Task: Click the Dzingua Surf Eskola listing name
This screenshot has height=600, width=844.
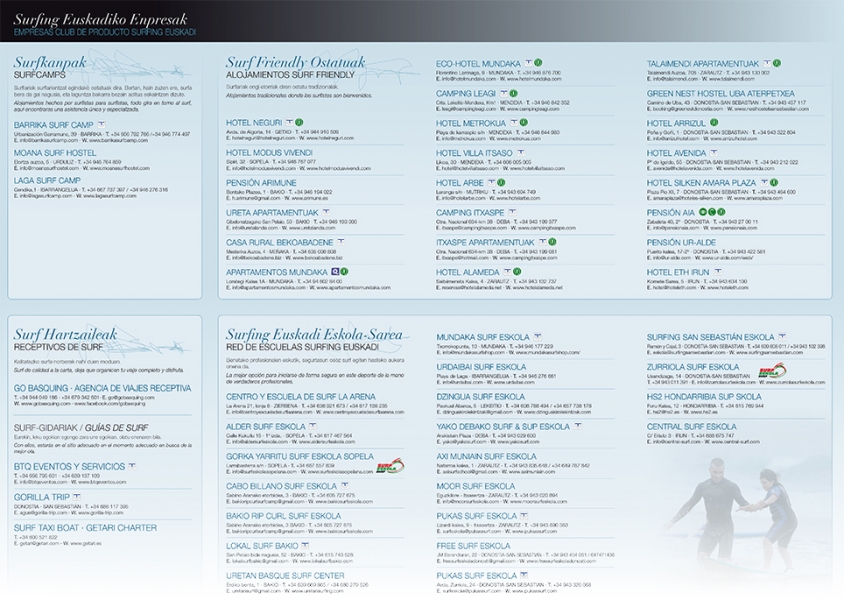Action: [480, 397]
